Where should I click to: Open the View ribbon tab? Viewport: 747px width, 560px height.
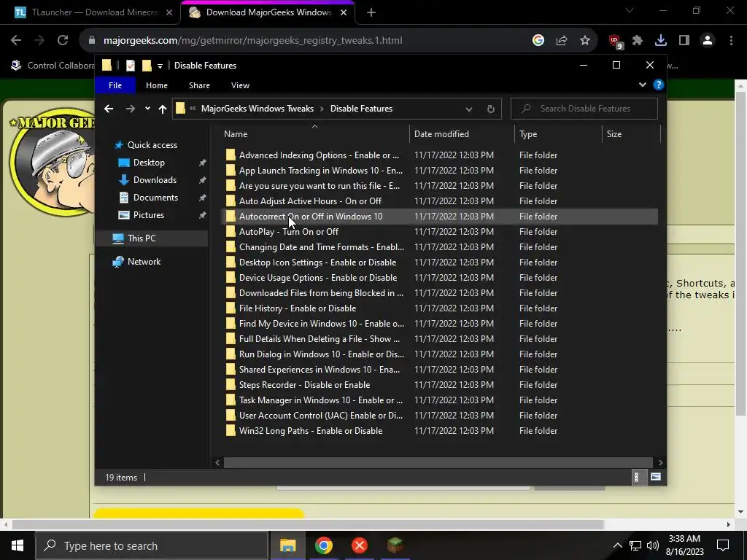click(x=240, y=85)
